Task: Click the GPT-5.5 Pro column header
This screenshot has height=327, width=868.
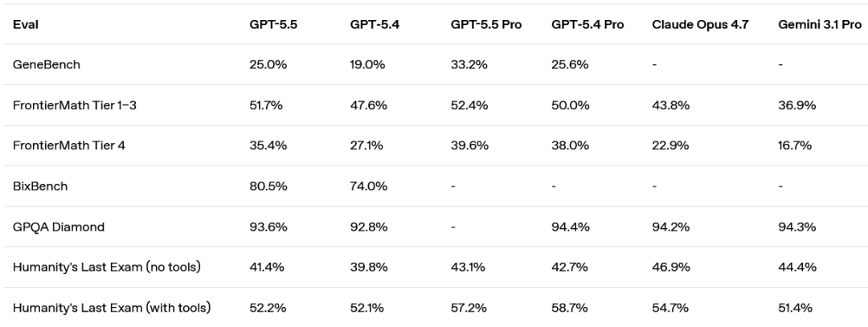Action: coord(485,25)
